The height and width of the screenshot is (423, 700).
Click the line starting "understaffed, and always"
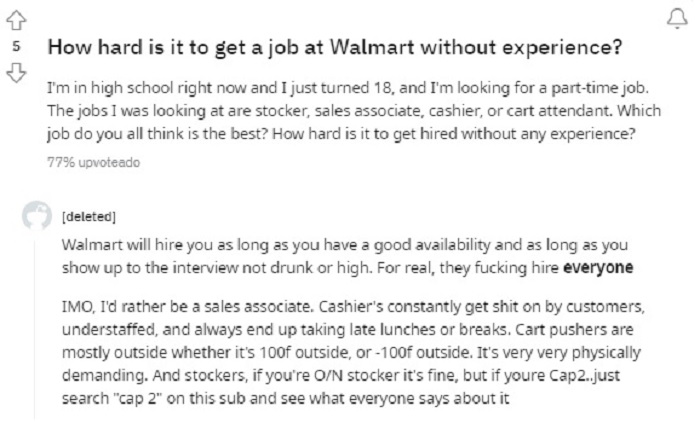347,330
